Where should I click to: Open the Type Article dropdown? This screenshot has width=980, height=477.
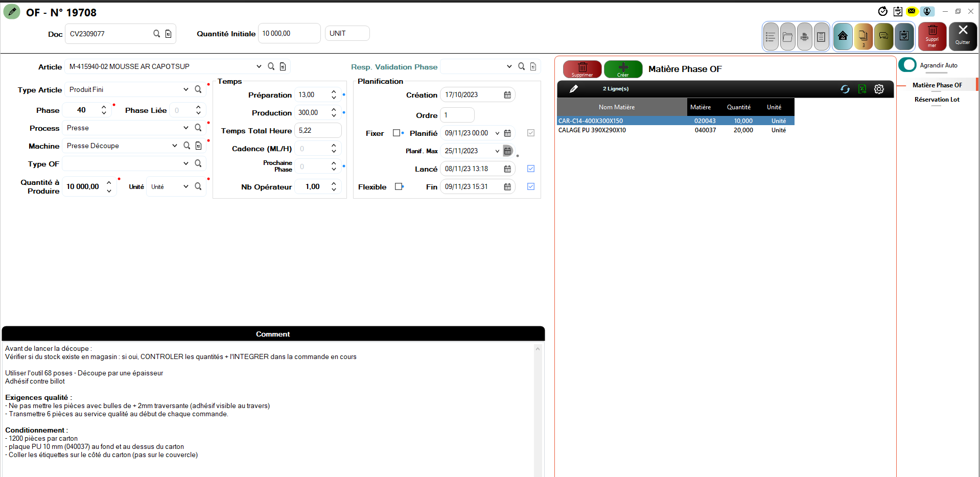185,89
